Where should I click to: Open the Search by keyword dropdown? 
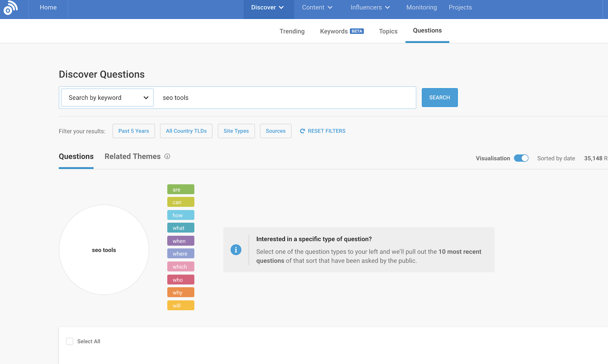108,98
